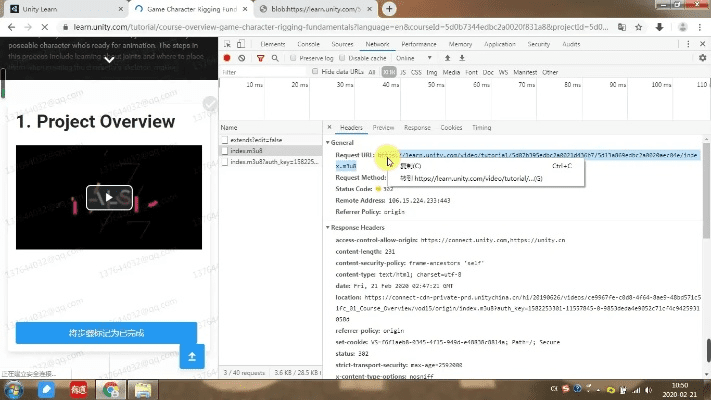Collapse the Response Headers section
The height and width of the screenshot is (400, 711).
[330, 228]
